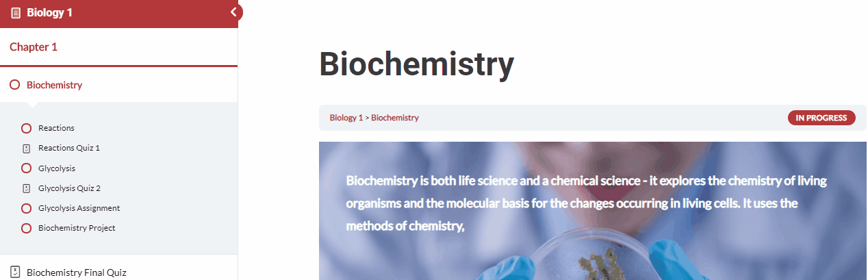Image resolution: width=868 pixels, height=280 pixels.
Task: Toggle the Reactions topic completion circle
Action: click(x=27, y=128)
